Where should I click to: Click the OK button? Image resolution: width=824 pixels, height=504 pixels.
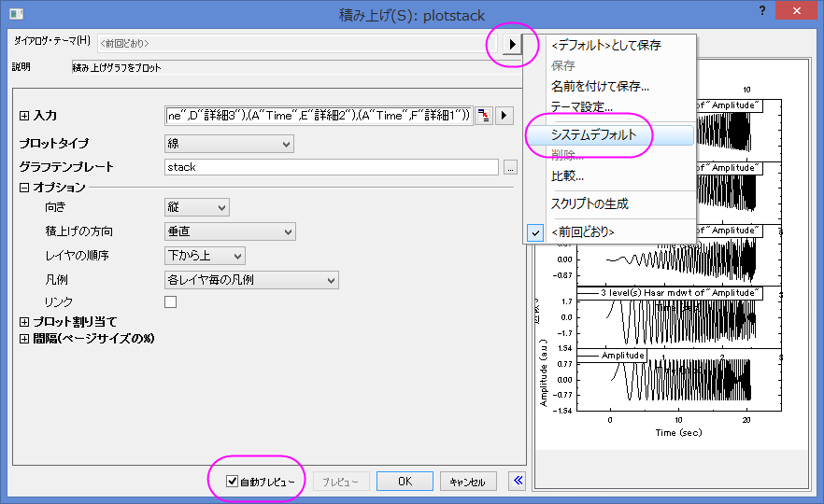coord(405,481)
